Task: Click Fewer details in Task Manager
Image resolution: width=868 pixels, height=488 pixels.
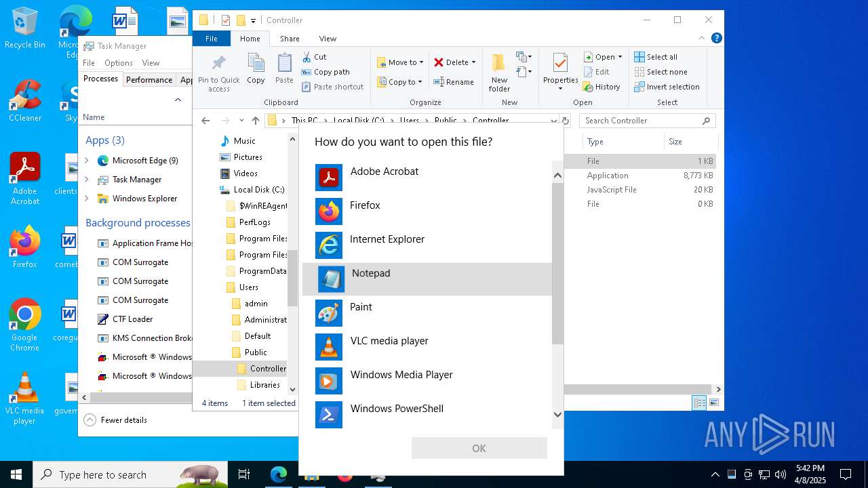Action: coord(115,420)
